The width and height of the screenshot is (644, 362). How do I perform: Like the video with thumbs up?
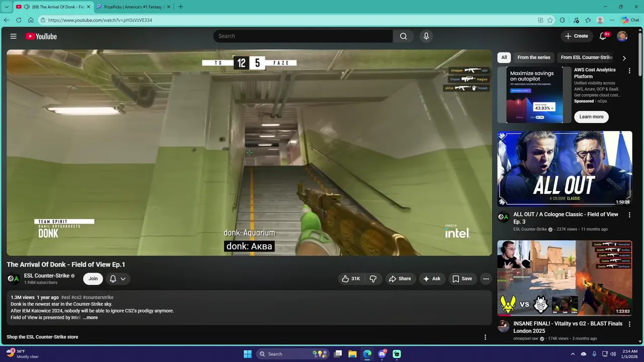pyautogui.click(x=351, y=279)
